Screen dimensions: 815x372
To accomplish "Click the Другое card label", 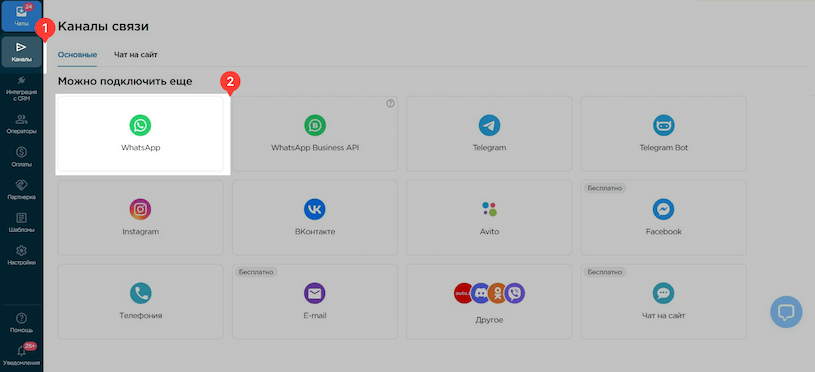I will click(x=489, y=320).
